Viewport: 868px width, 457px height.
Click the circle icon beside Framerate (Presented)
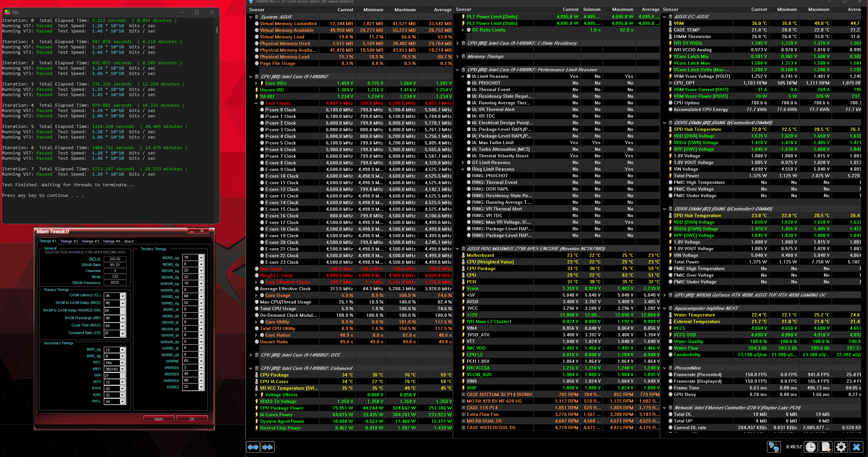pos(671,374)
